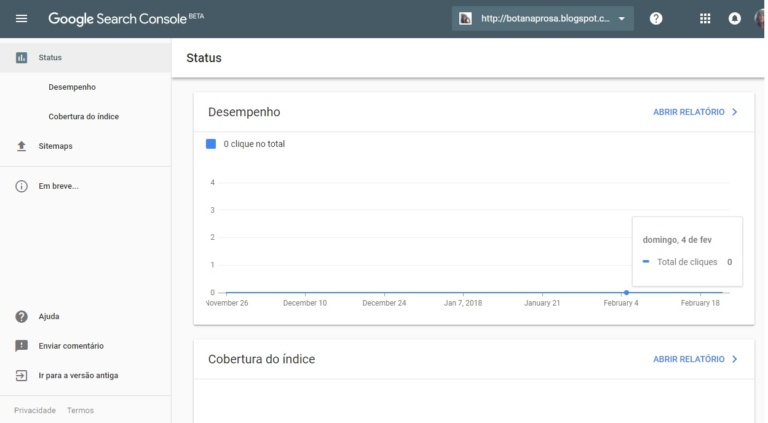Open Enviar comentário
The width and height of the screenshot is (768, 423).
(71, 346)
